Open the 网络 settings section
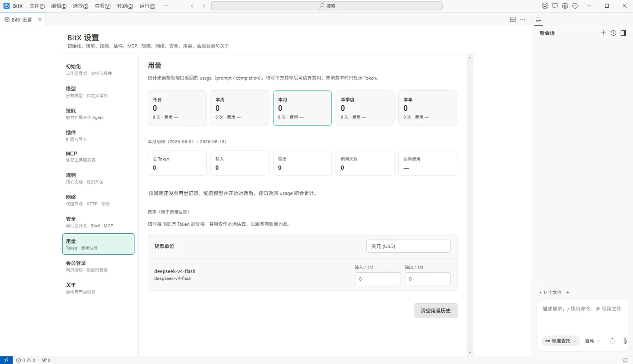 pyautogui.click(x=98, y=200)
